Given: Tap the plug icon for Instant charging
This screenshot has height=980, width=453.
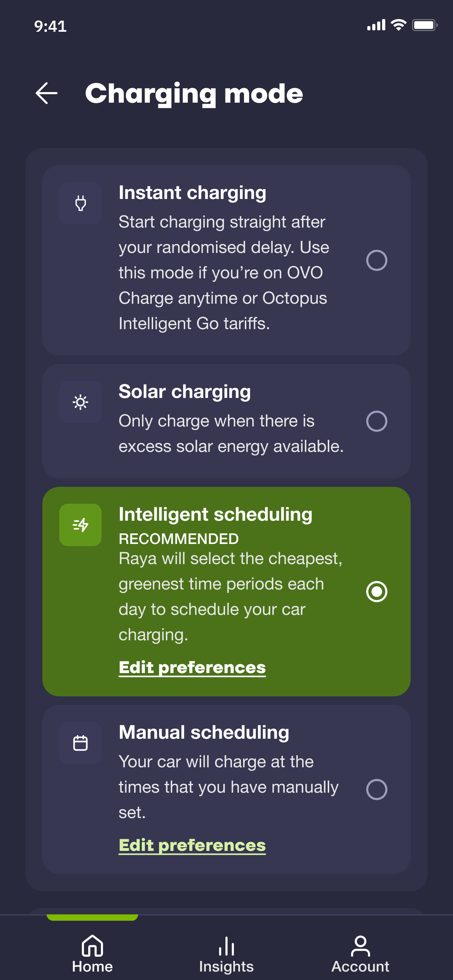Looking at the screenshot, I should (x=80, y=203).
